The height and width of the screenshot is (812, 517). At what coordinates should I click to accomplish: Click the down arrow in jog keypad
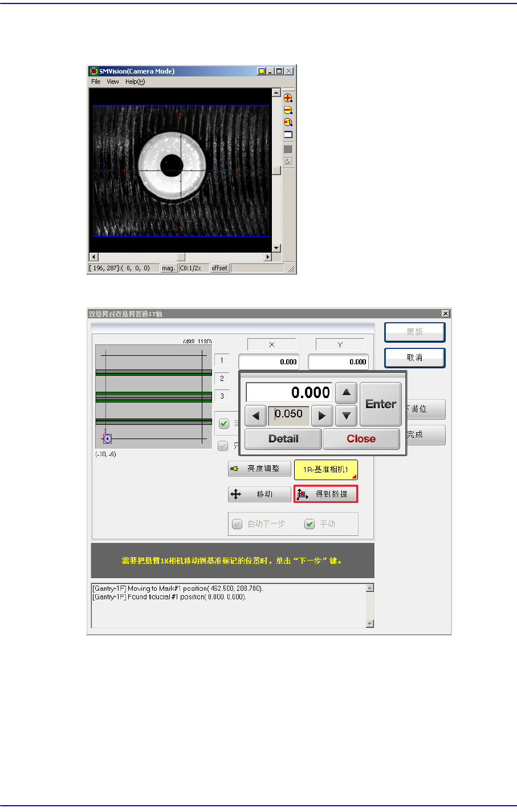coord(346,416)
